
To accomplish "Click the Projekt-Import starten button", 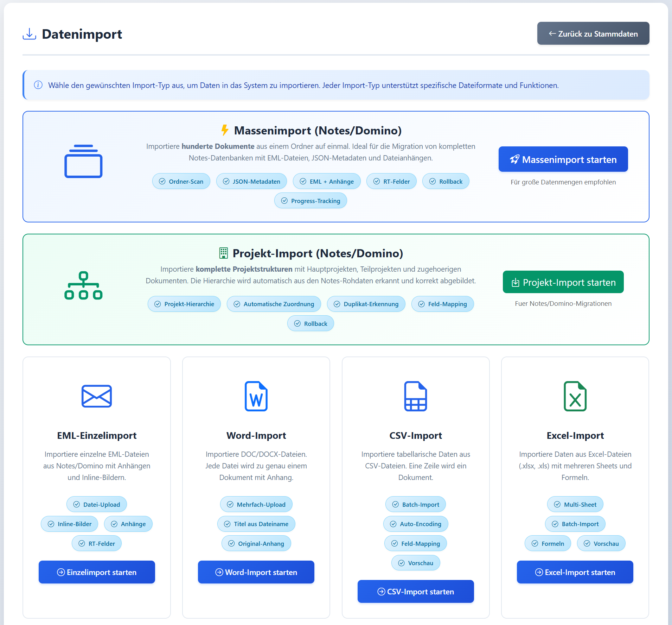I will [563, 282].
